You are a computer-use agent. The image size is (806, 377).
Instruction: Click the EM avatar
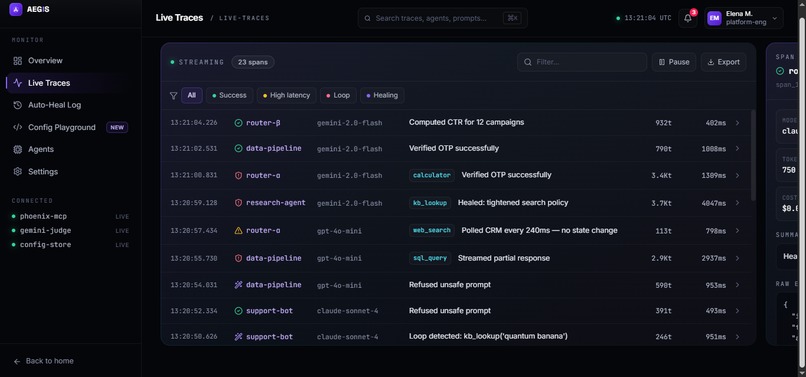[x=714, y=18]
